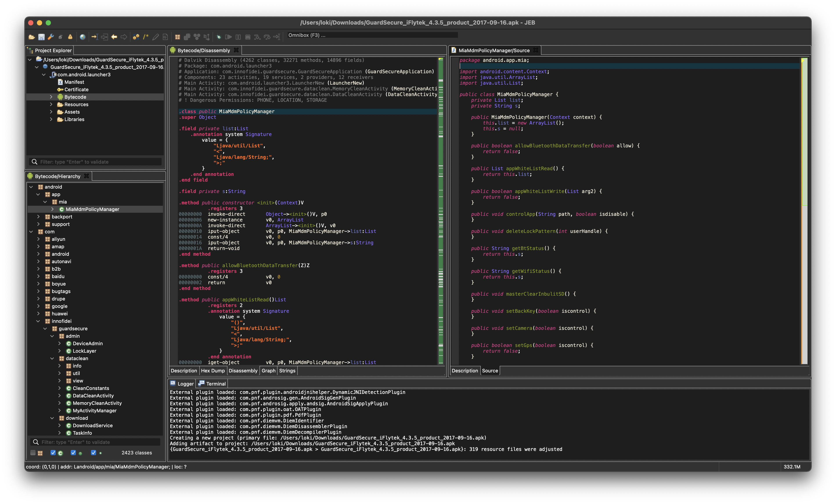This screenshot has width=836, height=504.
Task: Click the Save project floppy icon
Action: (x=41, y=37)
